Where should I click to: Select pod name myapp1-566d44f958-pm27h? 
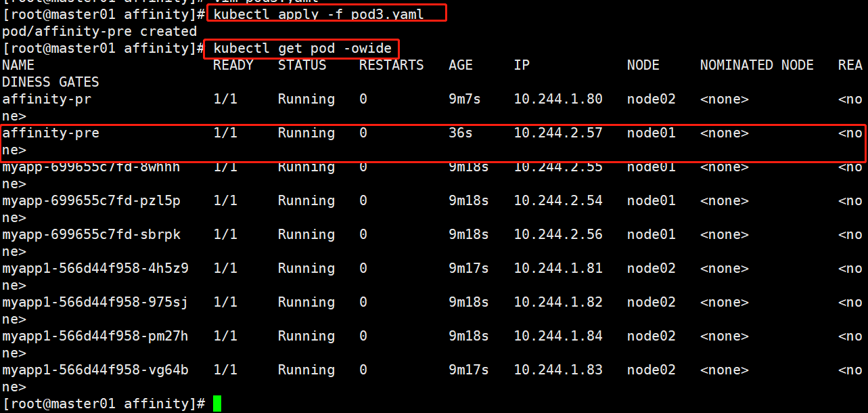(x=95, y=336)
